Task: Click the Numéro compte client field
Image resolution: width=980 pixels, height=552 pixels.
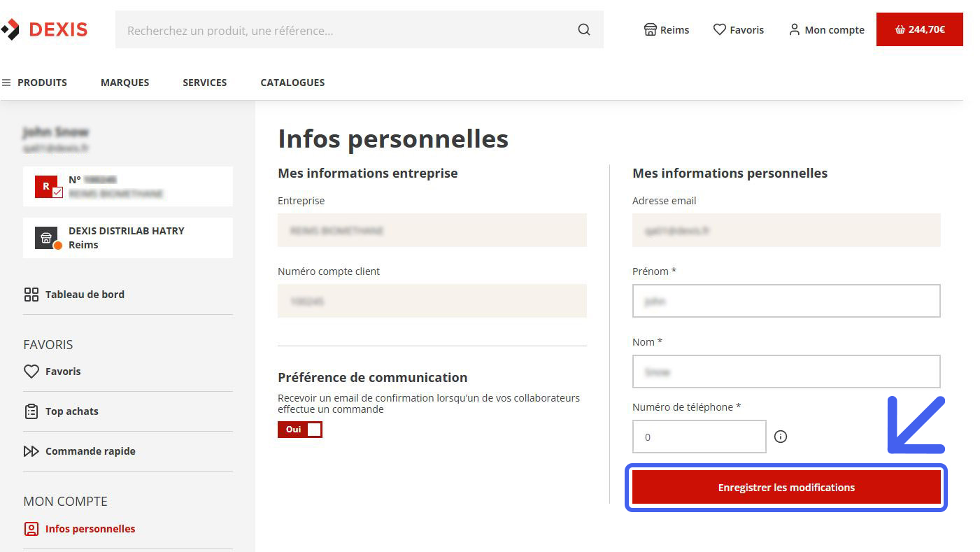Action: tap(432, 301)
